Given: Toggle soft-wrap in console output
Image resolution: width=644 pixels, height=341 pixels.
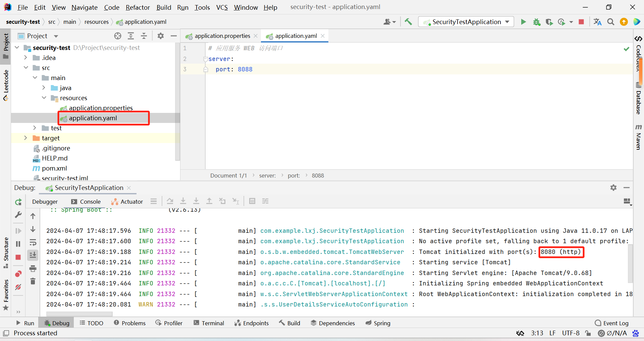Looking at the screenshot, I should [x=33, y=242].
